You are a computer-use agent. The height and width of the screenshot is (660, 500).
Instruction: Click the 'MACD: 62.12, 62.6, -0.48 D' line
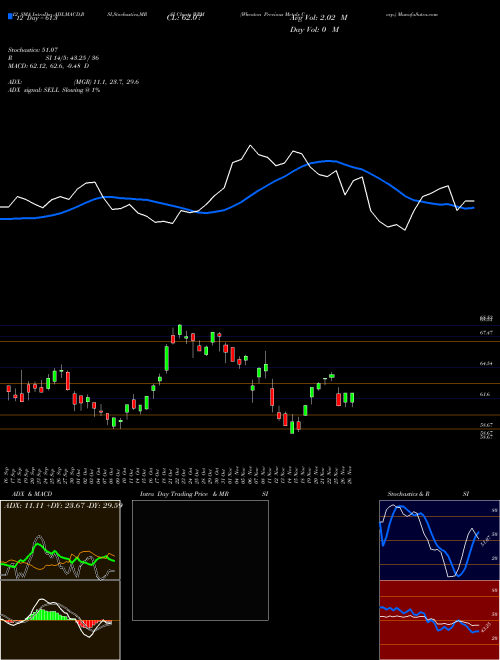tap(48, 66)
